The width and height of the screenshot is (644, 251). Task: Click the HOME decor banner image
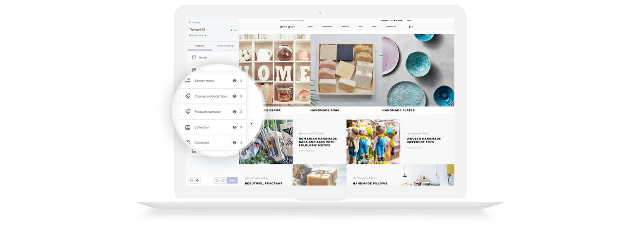point(275,70)
